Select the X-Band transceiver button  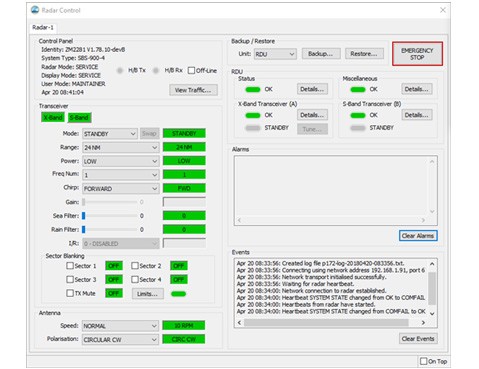(53, 117)
